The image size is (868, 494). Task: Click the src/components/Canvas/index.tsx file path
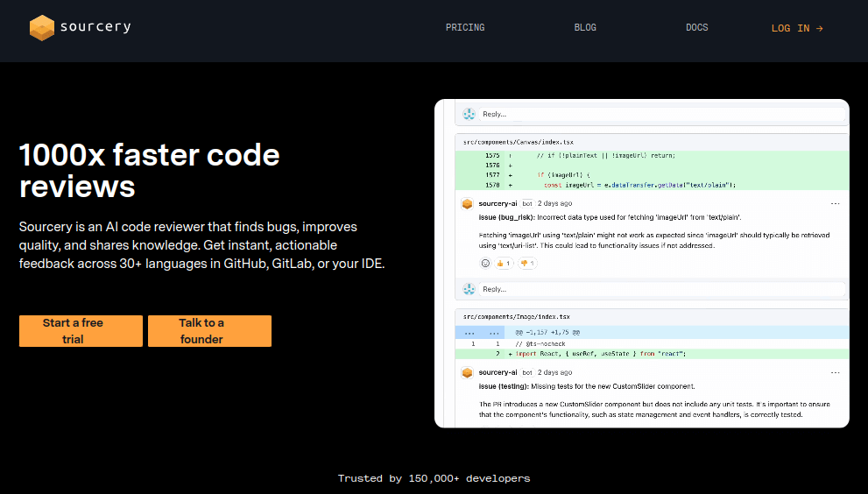[517, 142]
